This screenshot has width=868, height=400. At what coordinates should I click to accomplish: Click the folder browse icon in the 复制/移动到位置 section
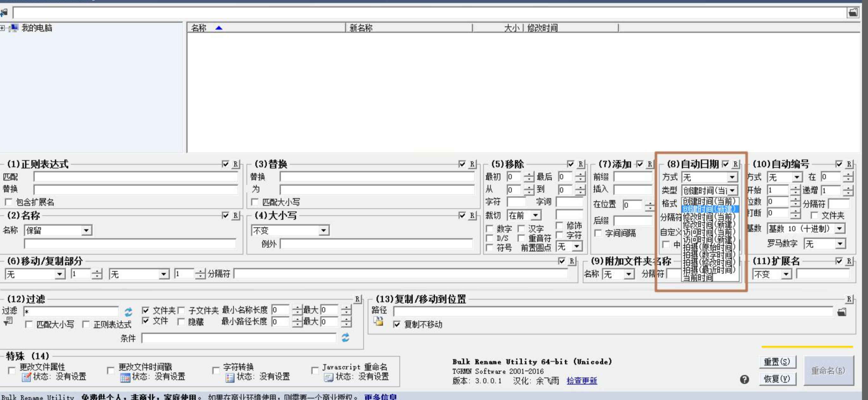841,312
